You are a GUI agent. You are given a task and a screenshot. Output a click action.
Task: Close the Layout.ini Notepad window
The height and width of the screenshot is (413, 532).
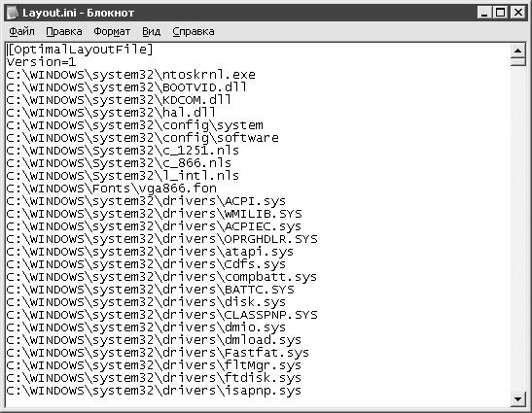point(518,13)
